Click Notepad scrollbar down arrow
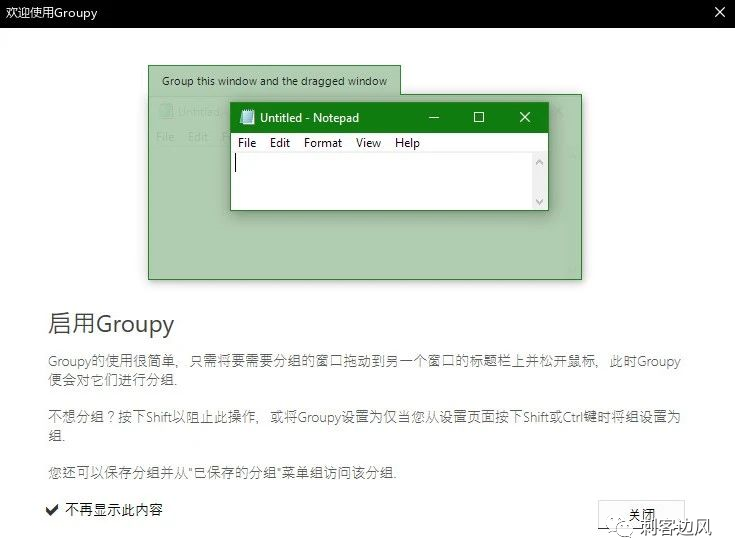 click(x=539, y=201)
